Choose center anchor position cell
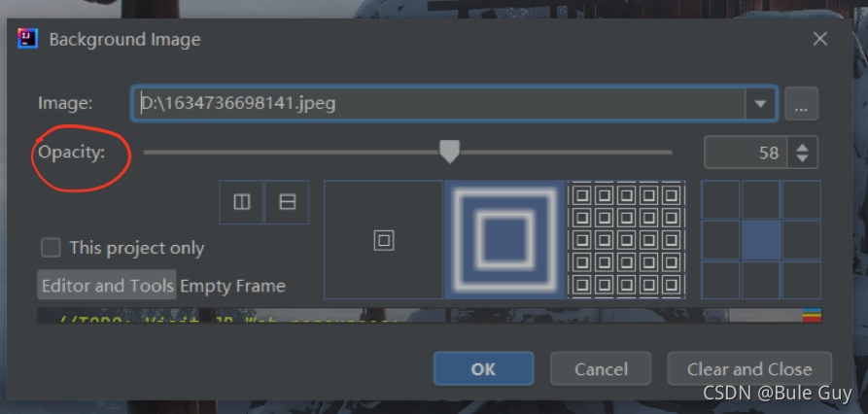Viewport: 868px width, 414px height. pyautogui.click(x=761, y=240)
